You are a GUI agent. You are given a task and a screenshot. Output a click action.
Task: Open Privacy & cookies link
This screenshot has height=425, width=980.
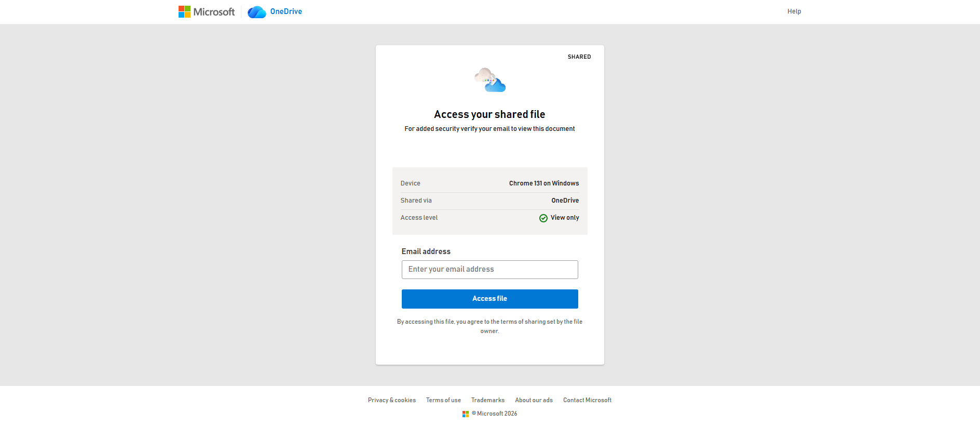click(x=392, y=400)
